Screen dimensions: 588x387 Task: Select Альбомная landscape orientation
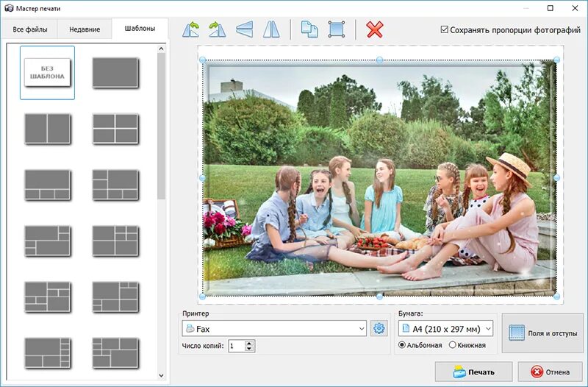(x=402, y=344)
